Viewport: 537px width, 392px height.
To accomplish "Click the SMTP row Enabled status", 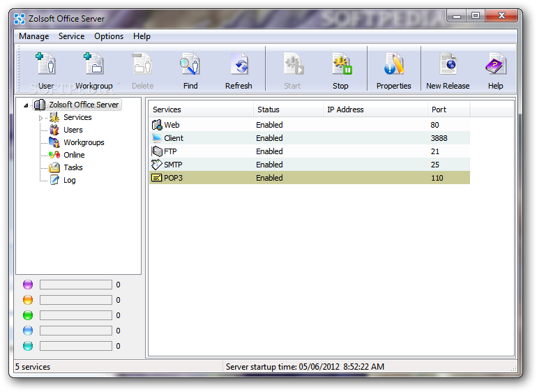I will (269, 165).
